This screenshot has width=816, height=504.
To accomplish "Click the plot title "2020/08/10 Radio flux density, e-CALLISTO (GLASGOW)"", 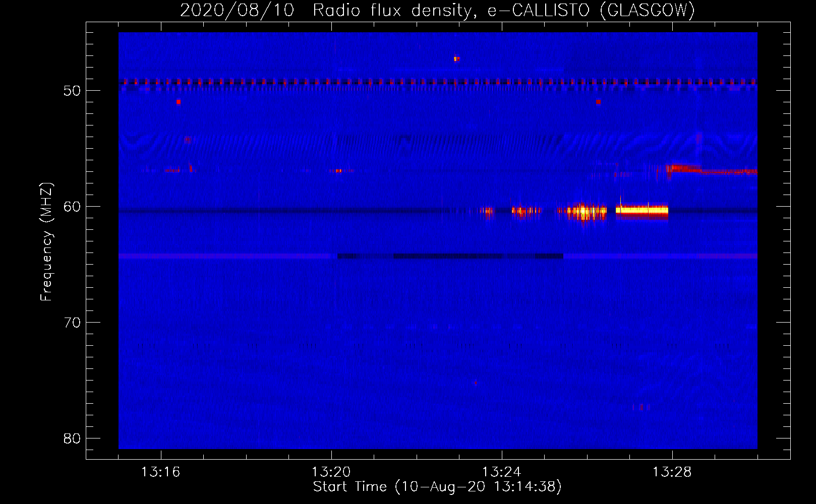I will point(437,10).
